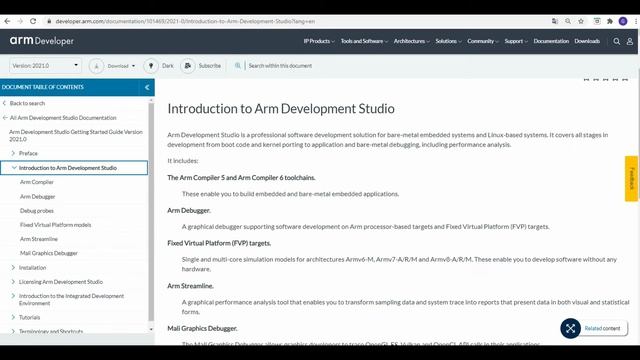
Task: Open the user account icon in the header
Action: click(x=630, y=41)
